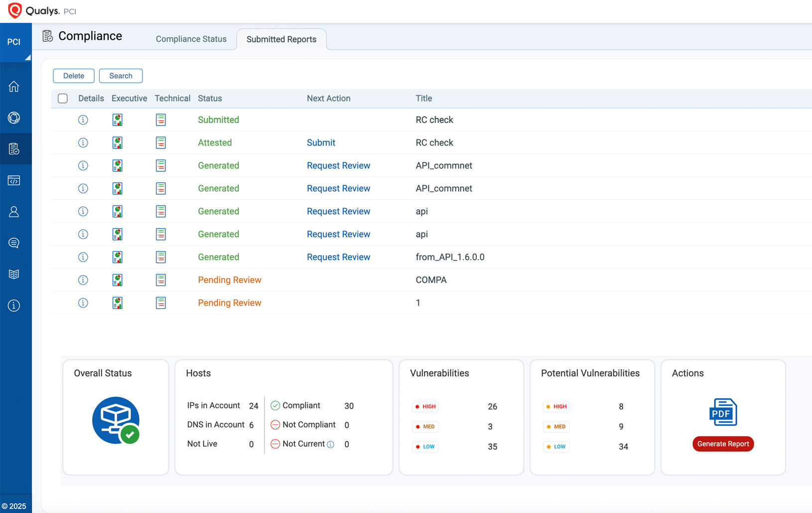Click Not Current info tooltip icon
The height and width of the screenshot is (513, 812).
tap(331, 444)
